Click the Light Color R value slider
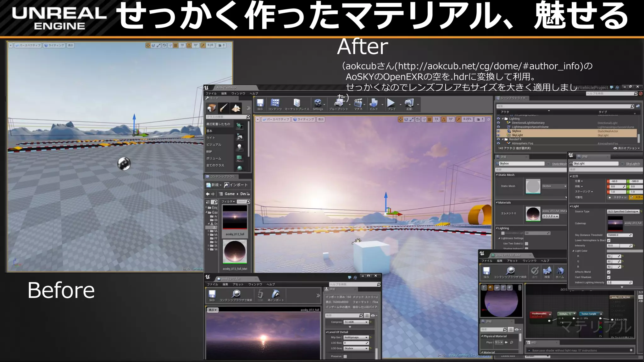The height and width of the screenshot is (362, 644). coord(614,256)
